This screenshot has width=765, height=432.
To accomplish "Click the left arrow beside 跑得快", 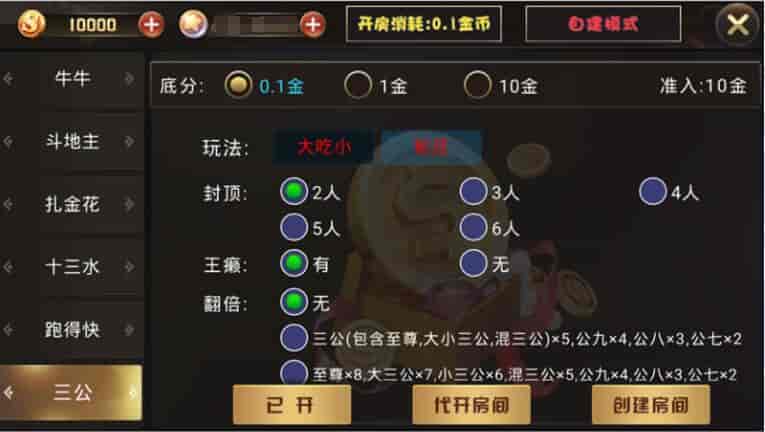I will tap(8, 329).
